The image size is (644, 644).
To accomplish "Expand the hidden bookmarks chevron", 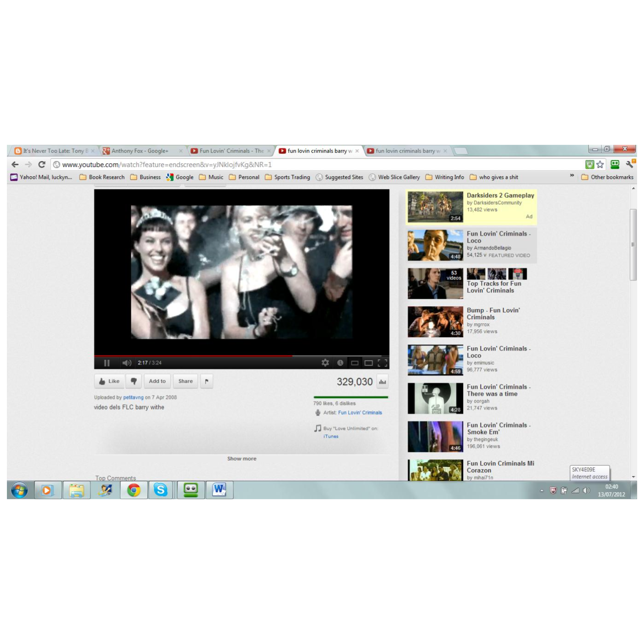I will [572, 175].
